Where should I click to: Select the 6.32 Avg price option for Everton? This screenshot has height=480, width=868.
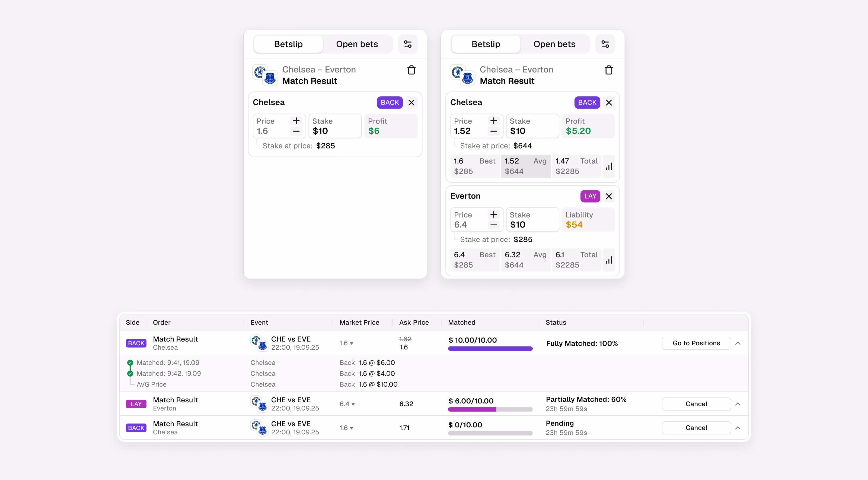coord(526,260)
